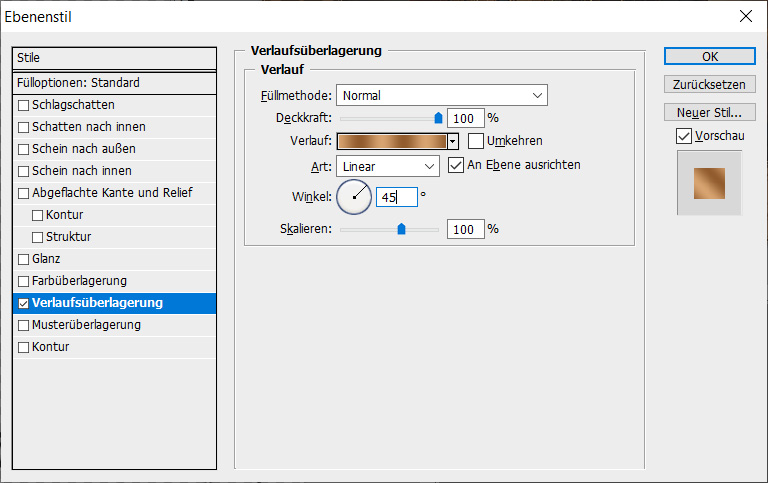The height and width of the screenshot is (483, 768).
Task: Select the Stile header entry
Action: [x=114, y=58]
